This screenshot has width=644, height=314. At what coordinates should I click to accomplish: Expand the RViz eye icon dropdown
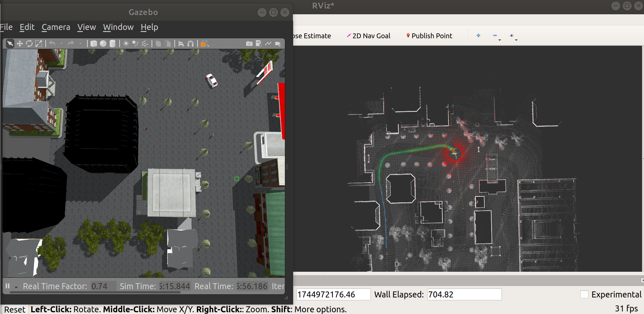click(x=516, y=40)
